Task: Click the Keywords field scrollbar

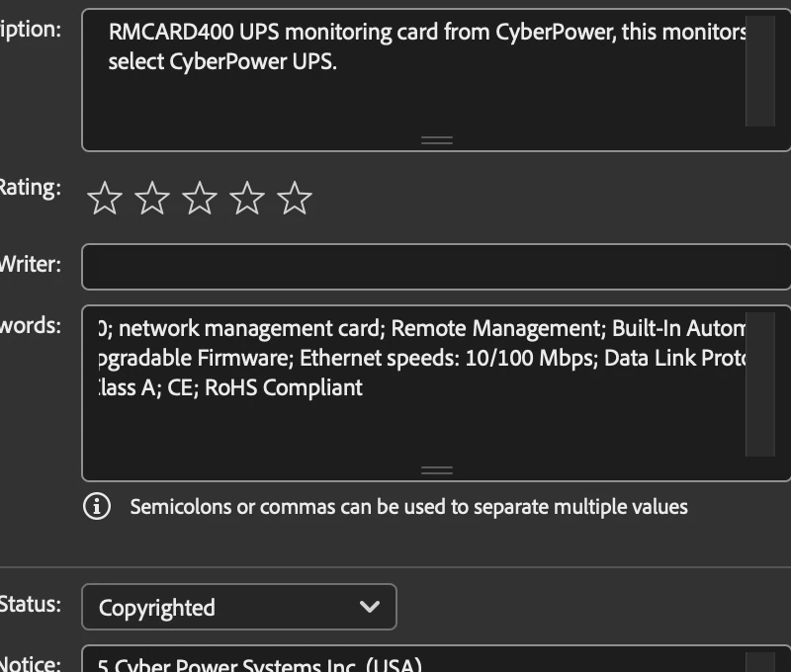Action: (760, 384)
